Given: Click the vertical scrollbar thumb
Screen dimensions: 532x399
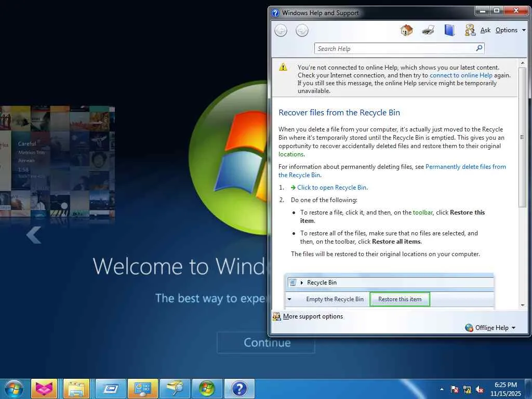Looking at the screenshot, I should [523, 137].
